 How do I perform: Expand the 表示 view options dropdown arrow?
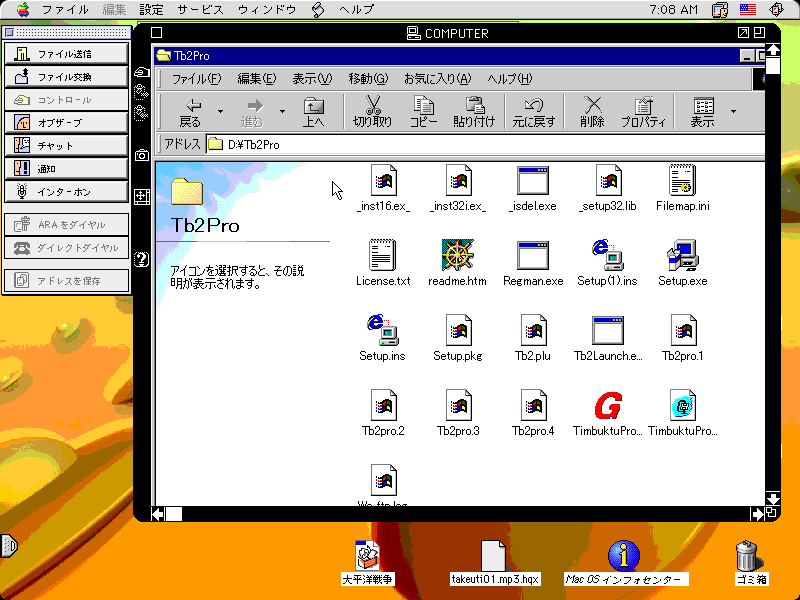pos(733,111)
